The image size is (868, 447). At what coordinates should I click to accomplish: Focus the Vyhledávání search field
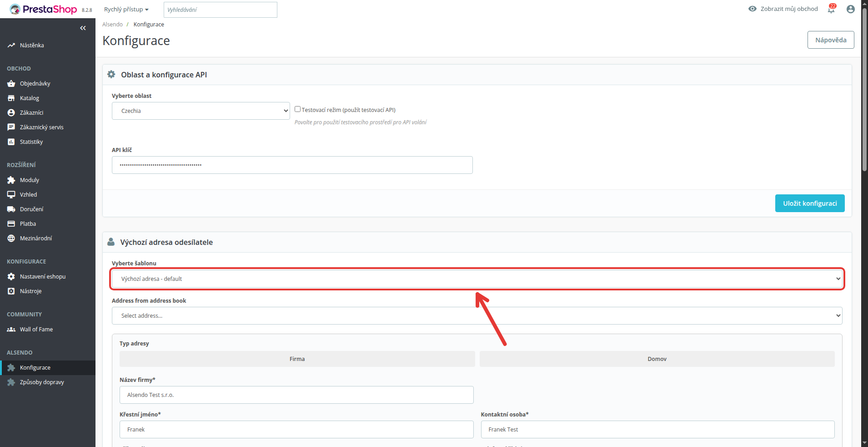221,10
